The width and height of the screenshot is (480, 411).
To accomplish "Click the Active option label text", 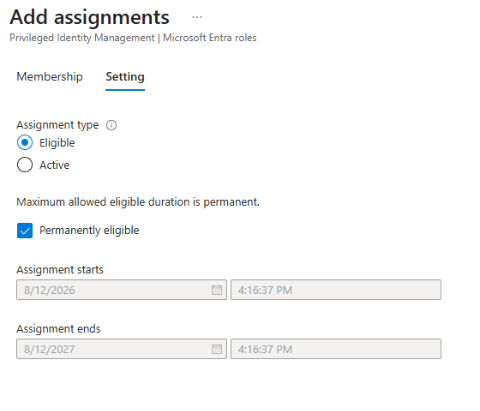I will [54, 165].
